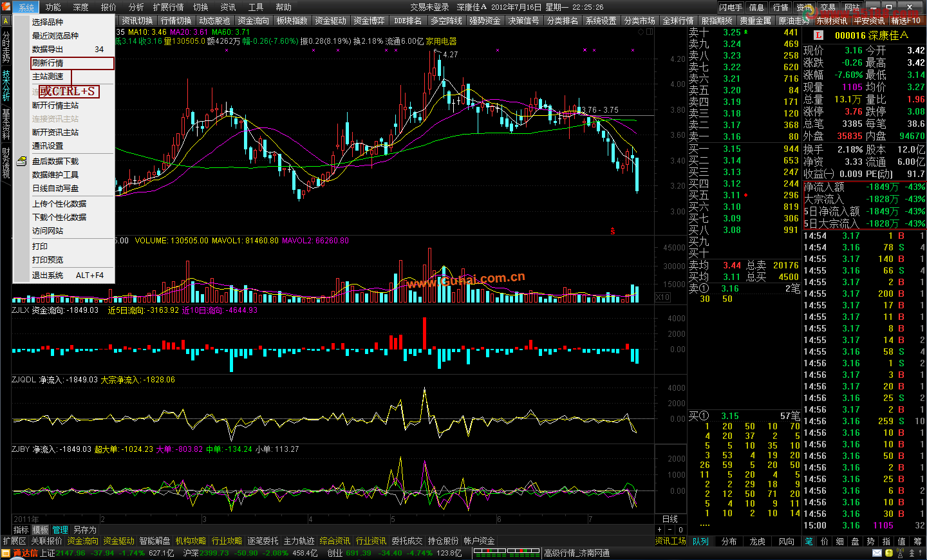The image size is (927, 560).
Task: Open the mail envelope icon in status bar
Action: [877, 553]
